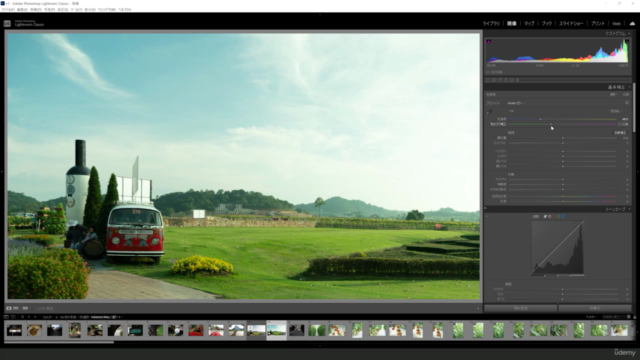This screenshot has width=640, height=360.
Task: Switch to Book (ブック) module
Action: point(547,24)
